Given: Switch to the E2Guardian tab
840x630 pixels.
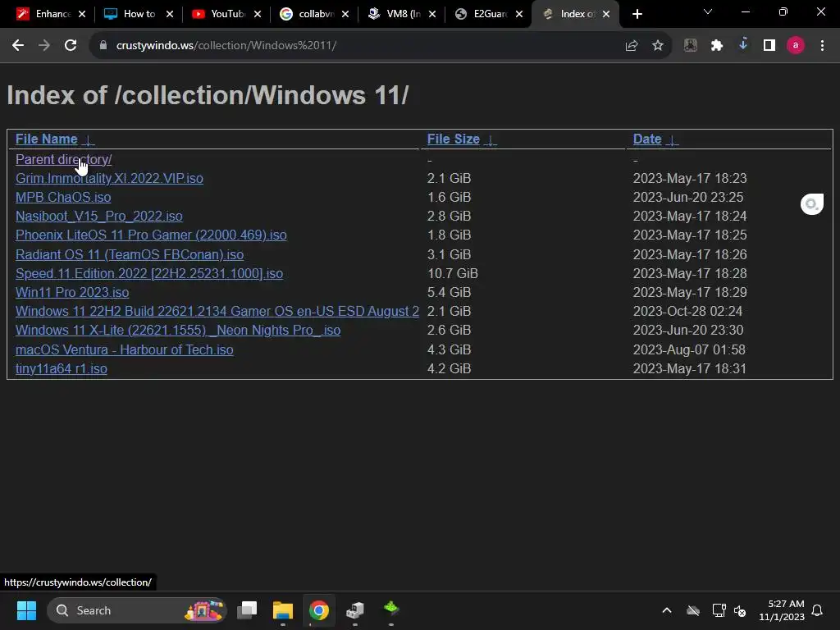Looking at the screenshot, I should (482, 14).
